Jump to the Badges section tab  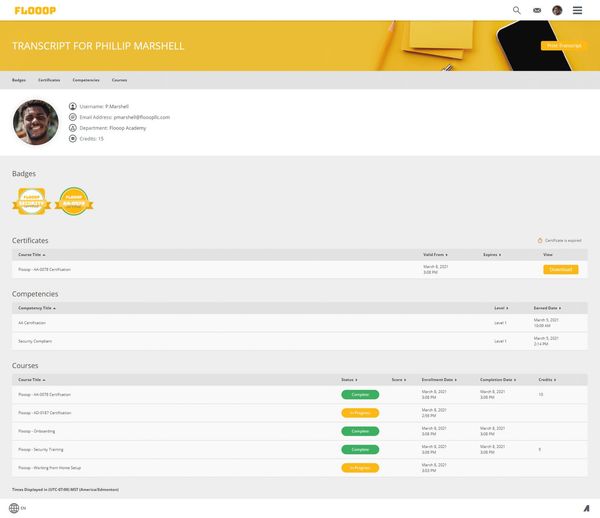(x=19, y=80)
